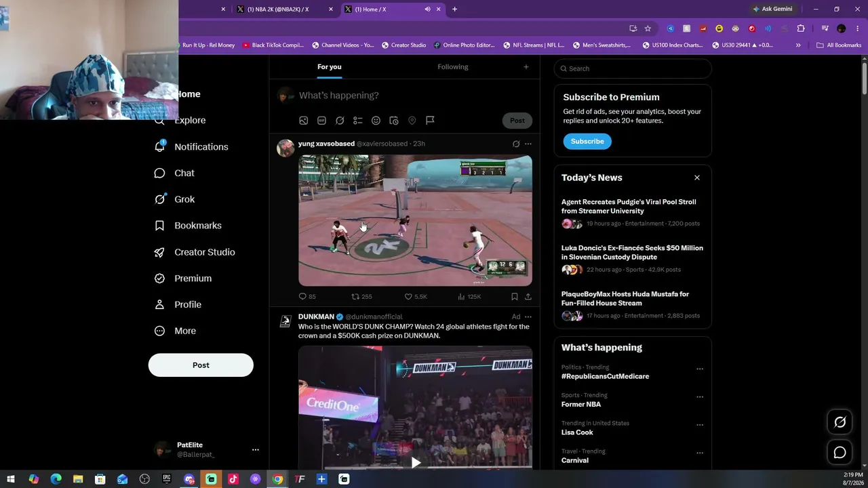Viewport: 868px width, 488px height.
Task: Open Chrome extensions puzzle menu
Action: tap(801, 28)
